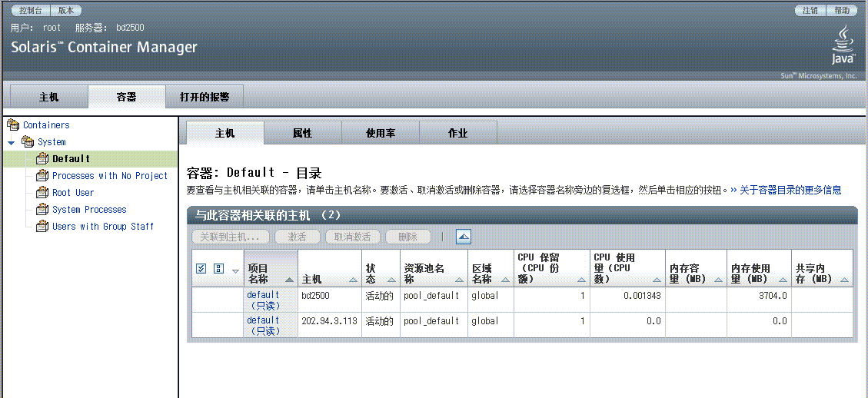Click heading 容器: Default - 目录

pos(254,172)
